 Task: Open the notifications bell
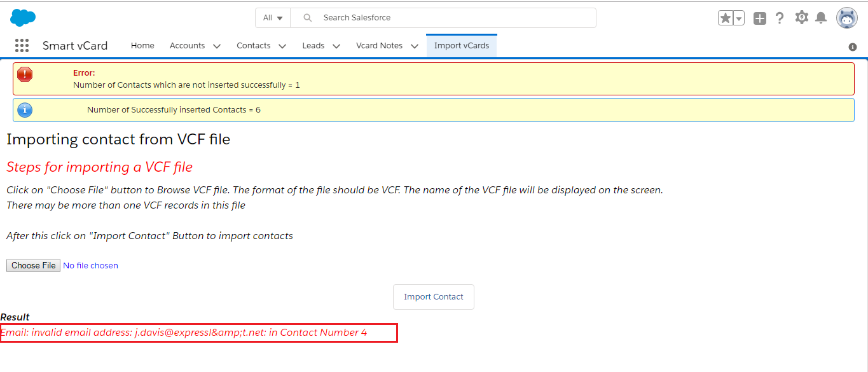pyautogui.click(x=821, y=18)
